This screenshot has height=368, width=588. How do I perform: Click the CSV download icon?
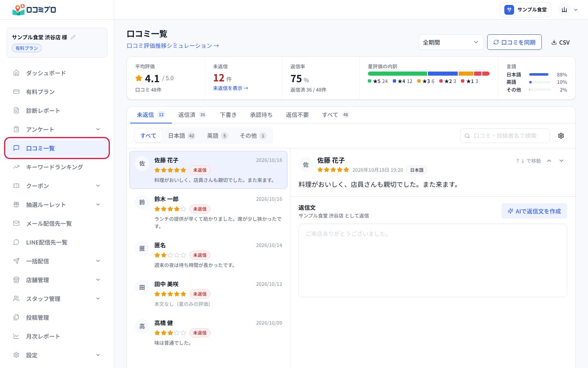[554, 42]
